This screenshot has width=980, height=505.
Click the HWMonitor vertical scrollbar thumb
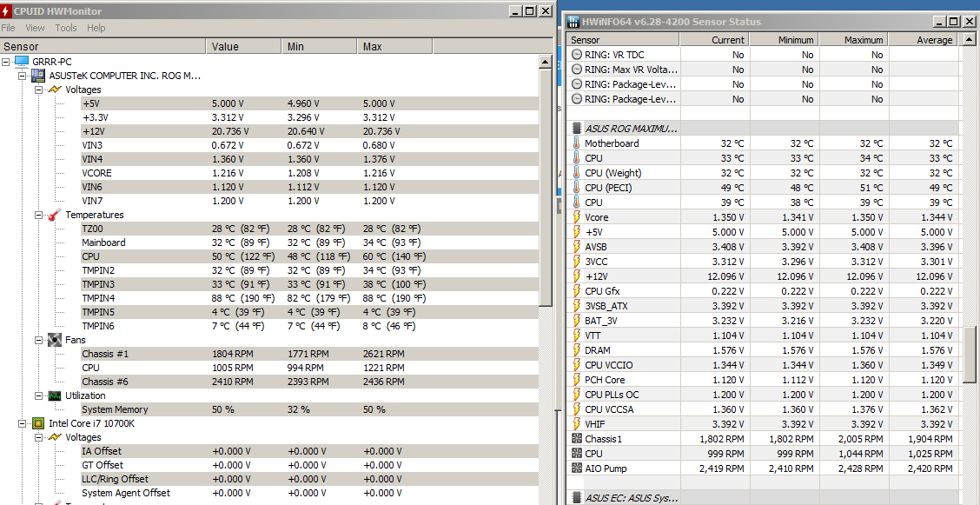546,188
